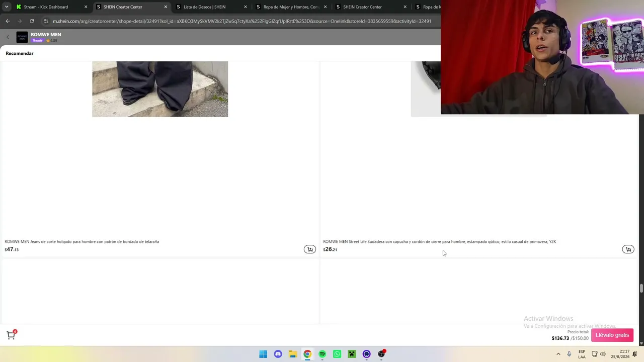Click the browser forward button
The height and width of the screenshot is (362, 644).
[x=20, y=21]
